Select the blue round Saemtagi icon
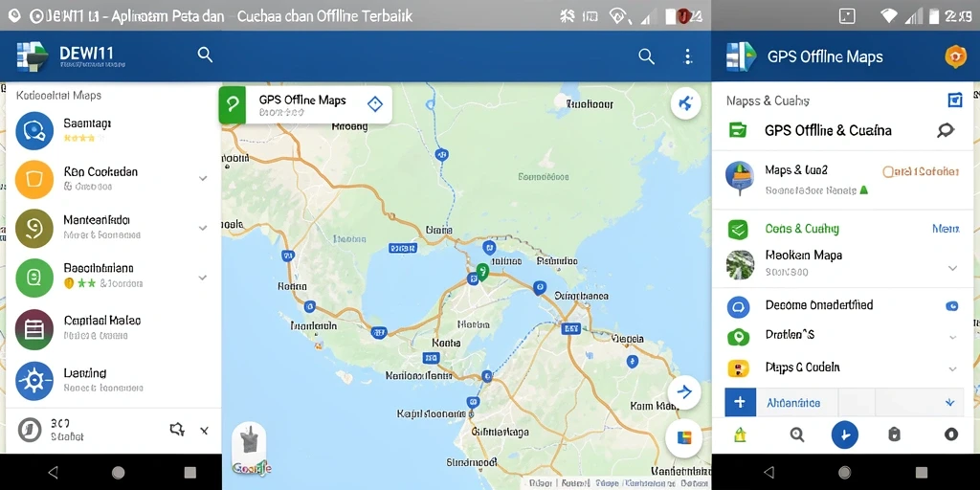This screenshot has width=980, height=490. (x=34, y=130)
